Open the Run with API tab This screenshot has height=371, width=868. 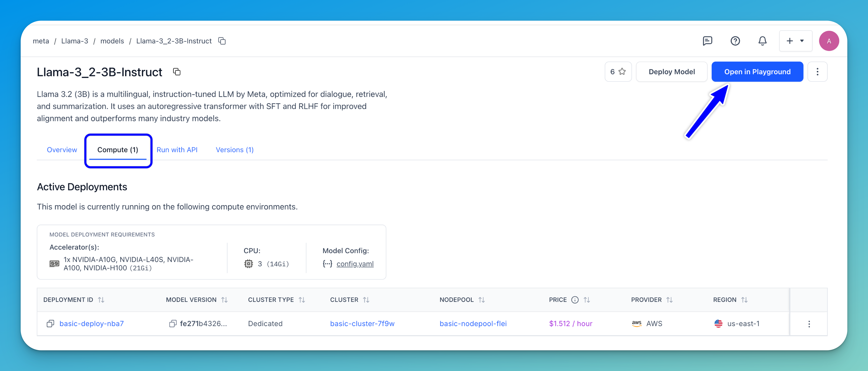click(177, 150)
